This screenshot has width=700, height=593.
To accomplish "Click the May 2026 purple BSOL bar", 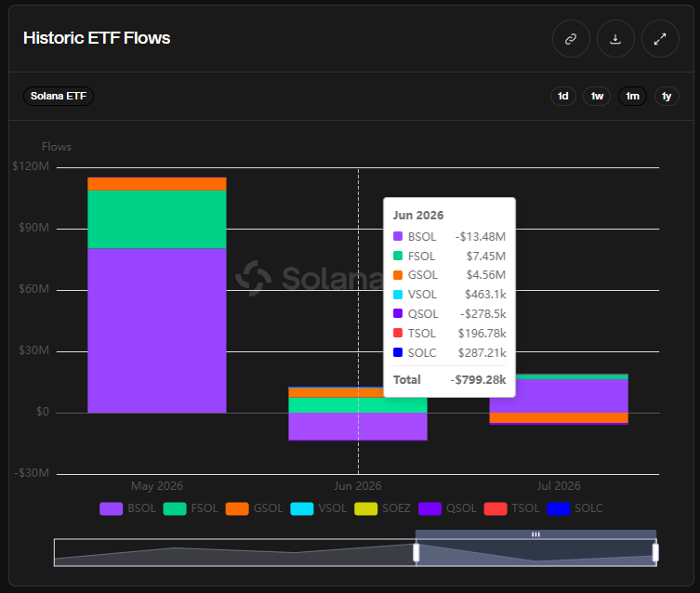I will [x=157, y=331].
